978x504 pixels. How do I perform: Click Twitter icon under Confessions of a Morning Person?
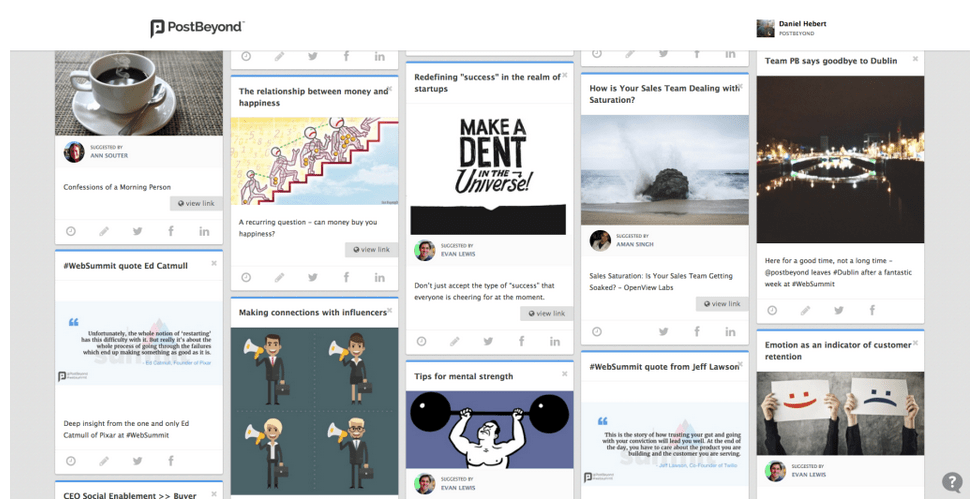pos(137,231)
